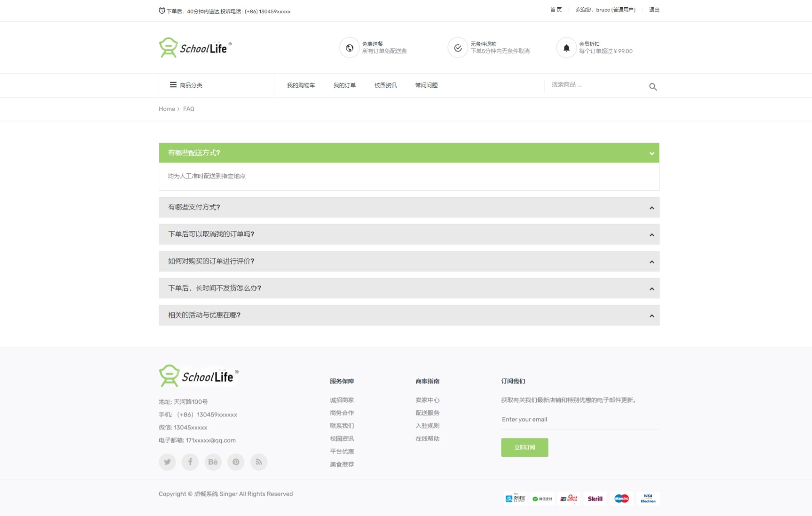Open the 配送服务 footer link

(427, 413)
